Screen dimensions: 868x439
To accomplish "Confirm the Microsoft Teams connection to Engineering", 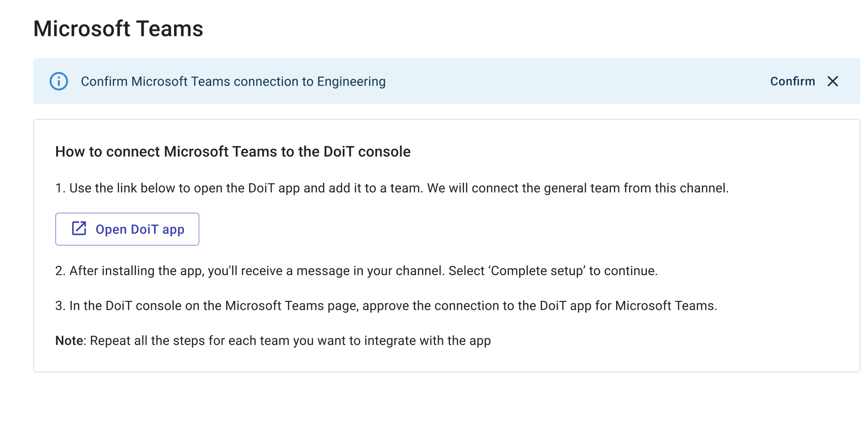I will 792,81.
